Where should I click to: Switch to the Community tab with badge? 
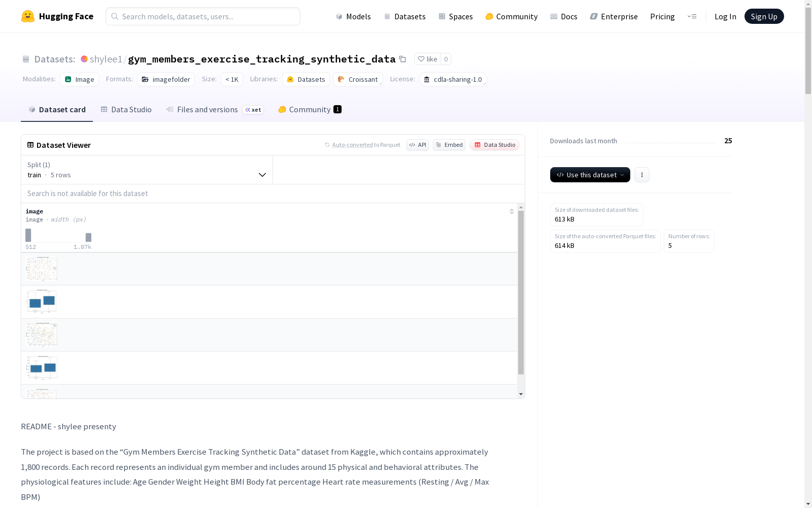pos(310,109)
